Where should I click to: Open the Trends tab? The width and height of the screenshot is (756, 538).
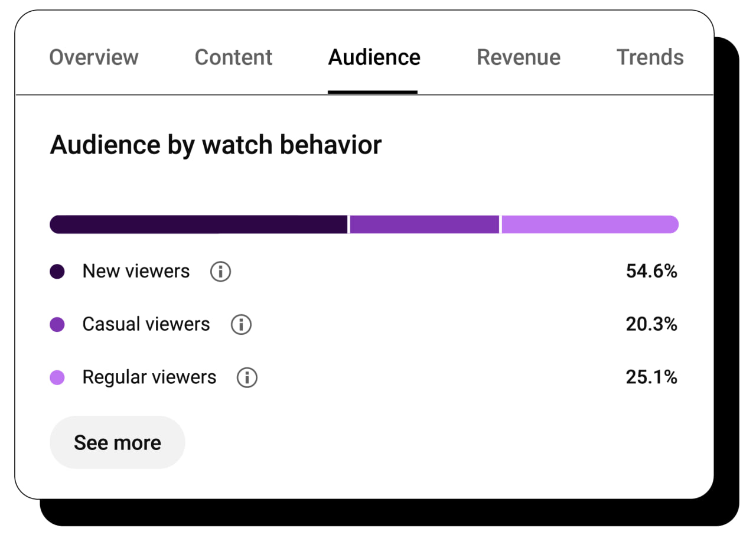650,57
